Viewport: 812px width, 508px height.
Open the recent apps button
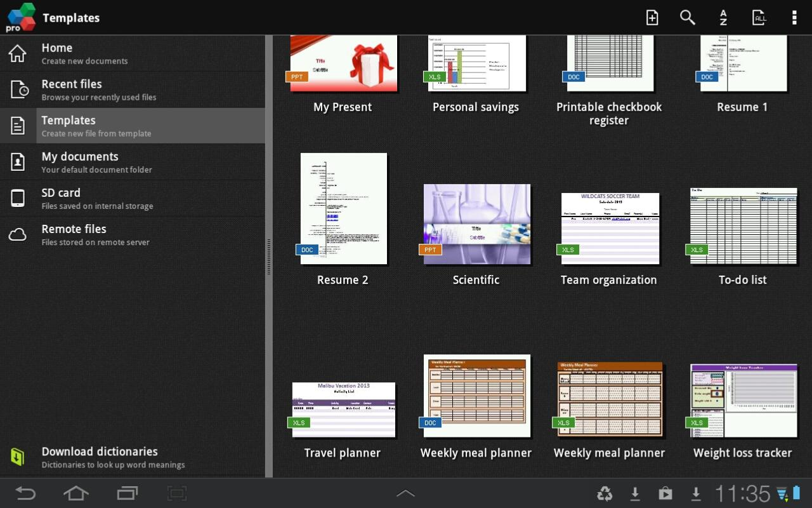coord(126,493)
